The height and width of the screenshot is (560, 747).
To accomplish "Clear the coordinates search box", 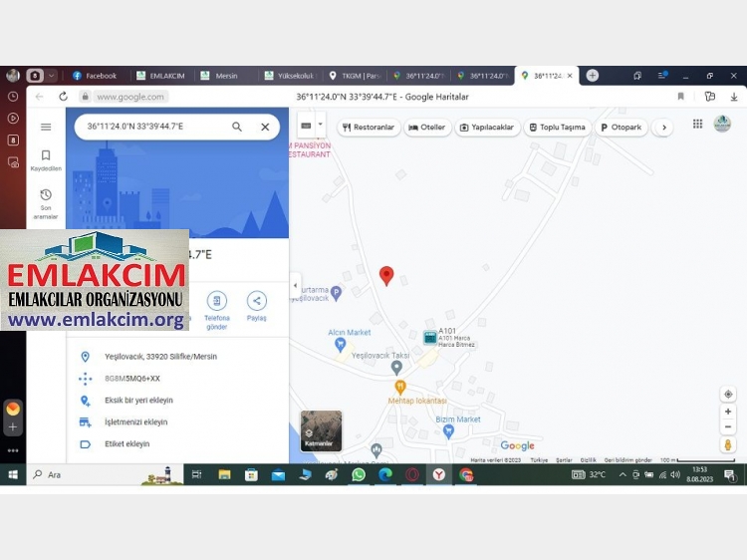I will [x=265, y=127].
